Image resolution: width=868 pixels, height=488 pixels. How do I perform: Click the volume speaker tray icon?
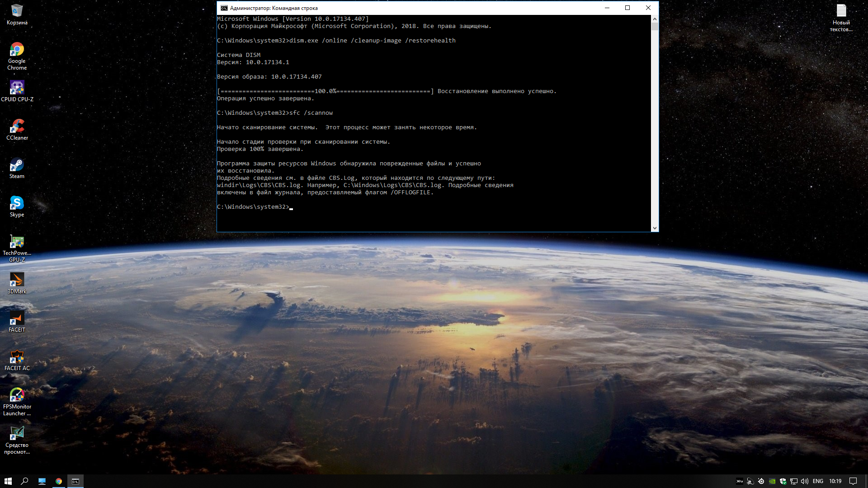[x=805, y=481]
